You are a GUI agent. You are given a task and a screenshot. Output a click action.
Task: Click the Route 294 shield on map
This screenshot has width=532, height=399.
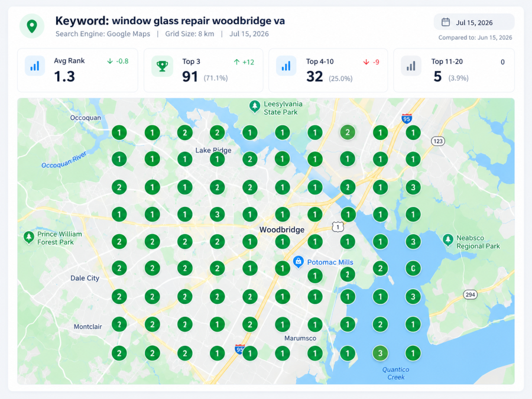coord(471,294)
